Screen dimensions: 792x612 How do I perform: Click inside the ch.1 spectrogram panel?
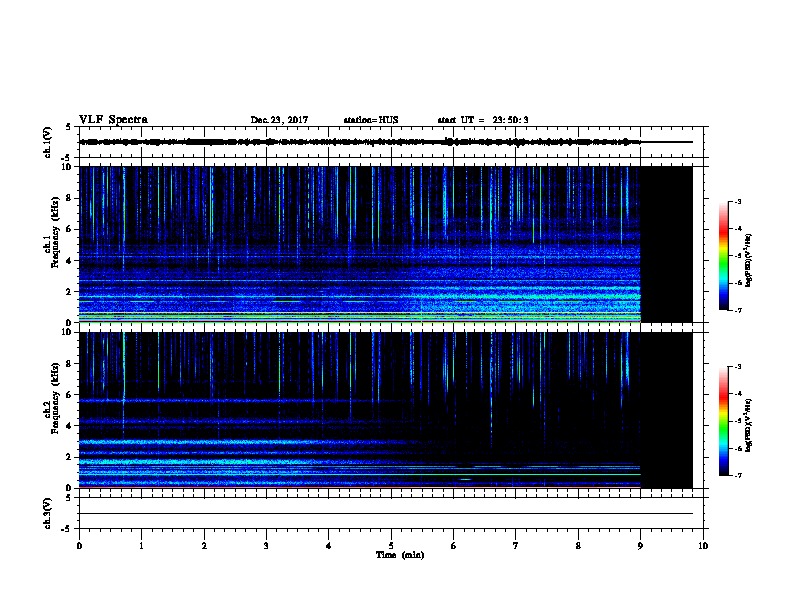tap(386, 244)
